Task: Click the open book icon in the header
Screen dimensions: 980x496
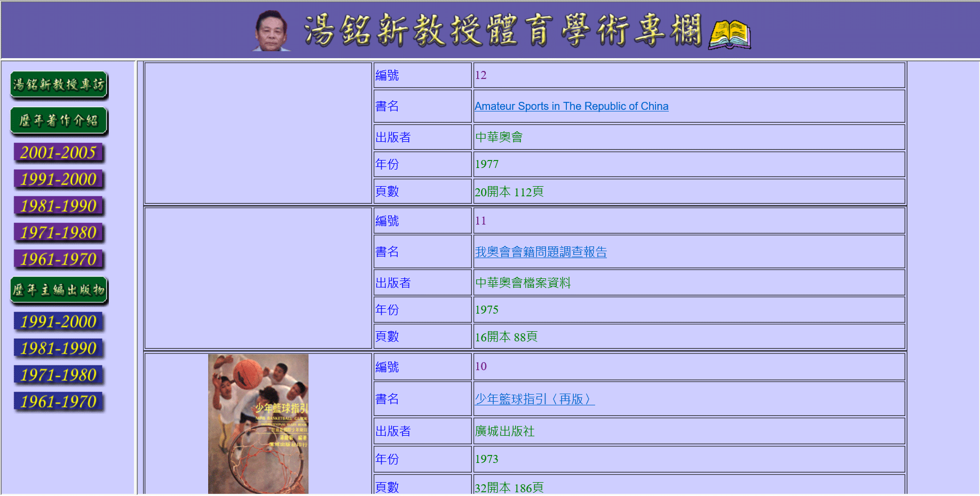Action: [729, 35]
